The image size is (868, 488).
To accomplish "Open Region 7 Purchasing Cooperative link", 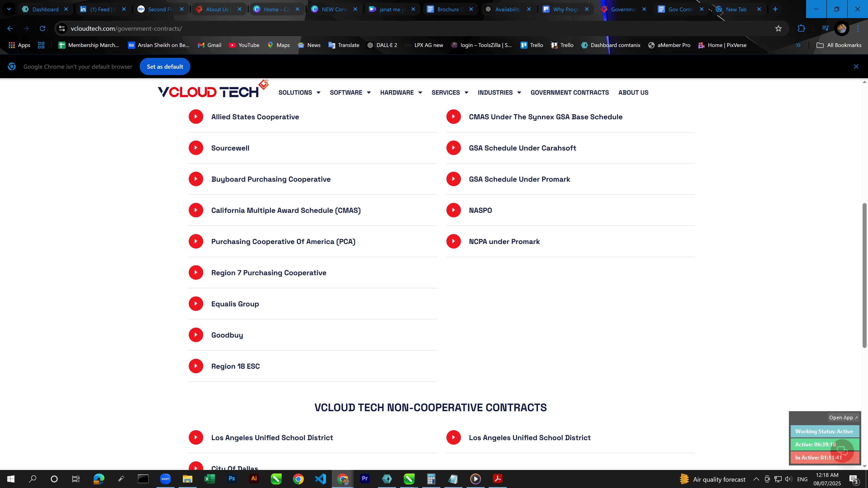I will click(x=269, y=273).
